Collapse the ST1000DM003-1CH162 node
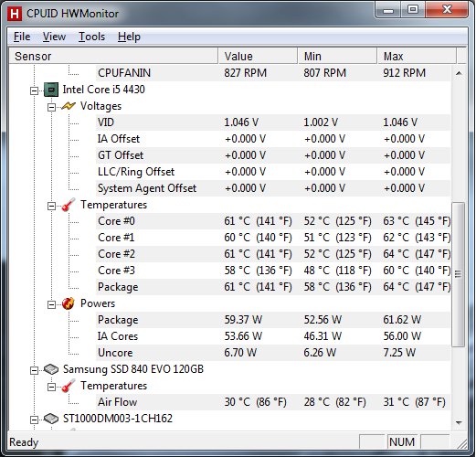This screenshot has width=476, height=457. 34,420
